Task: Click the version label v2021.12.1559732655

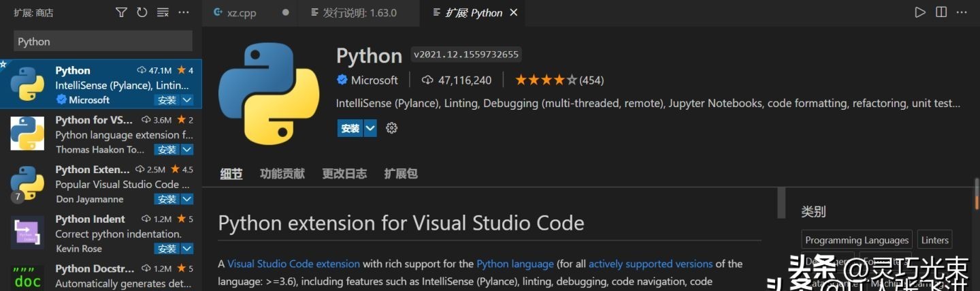Action: coord(466,55)
